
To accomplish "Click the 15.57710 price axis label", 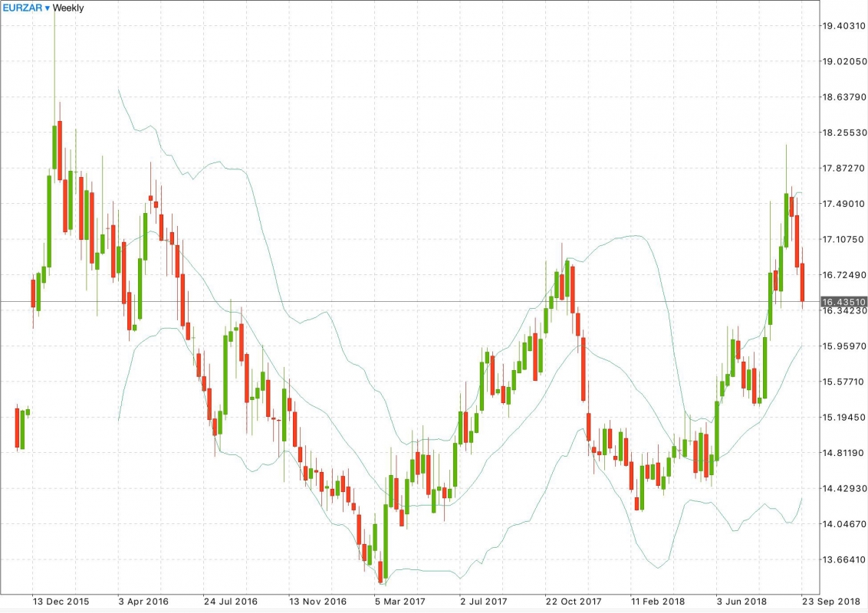I will (x=843, y=382).
